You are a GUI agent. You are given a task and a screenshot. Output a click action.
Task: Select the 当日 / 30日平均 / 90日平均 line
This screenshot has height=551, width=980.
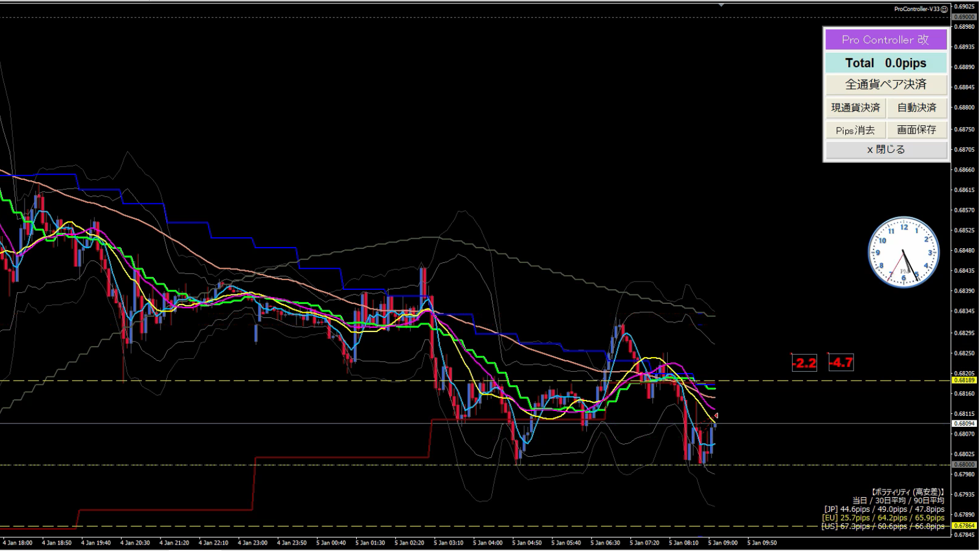coord(898,501)
